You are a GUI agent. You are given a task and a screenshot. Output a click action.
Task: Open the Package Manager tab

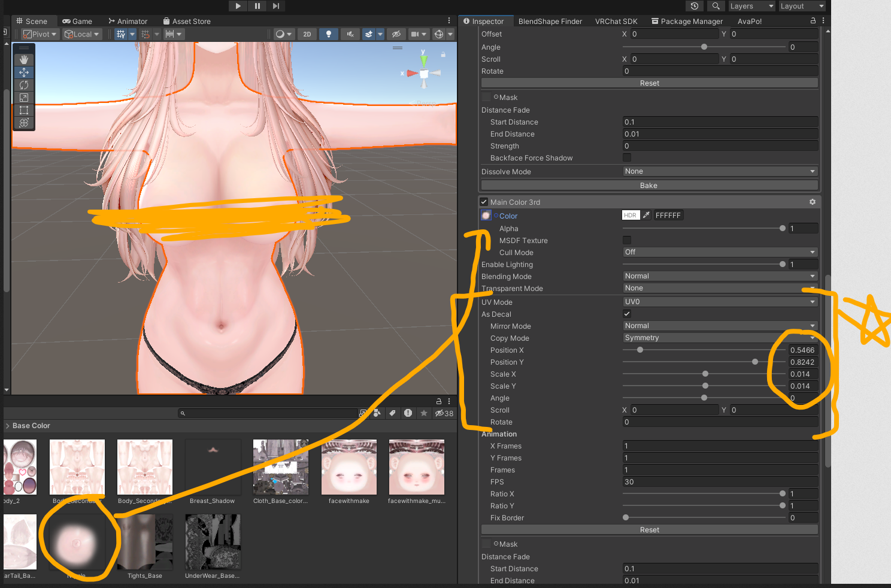coord(687,21)
